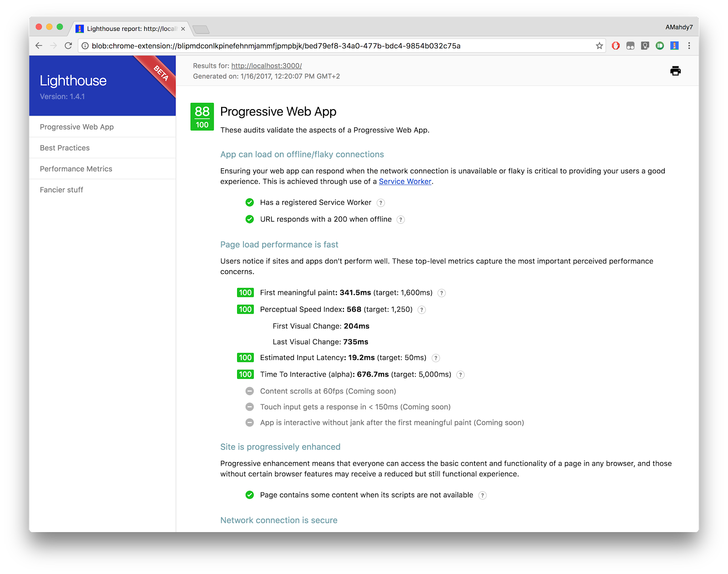
Task: Click the Lighthouse extension icon in toolbar
Action: tap(674, 45)
